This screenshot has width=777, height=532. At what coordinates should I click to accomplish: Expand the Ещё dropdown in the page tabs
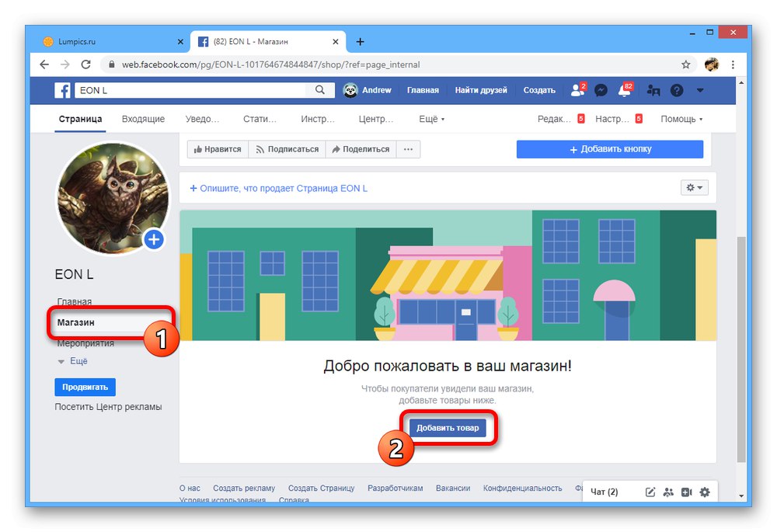pyautogui.click(x=431, y=119)
